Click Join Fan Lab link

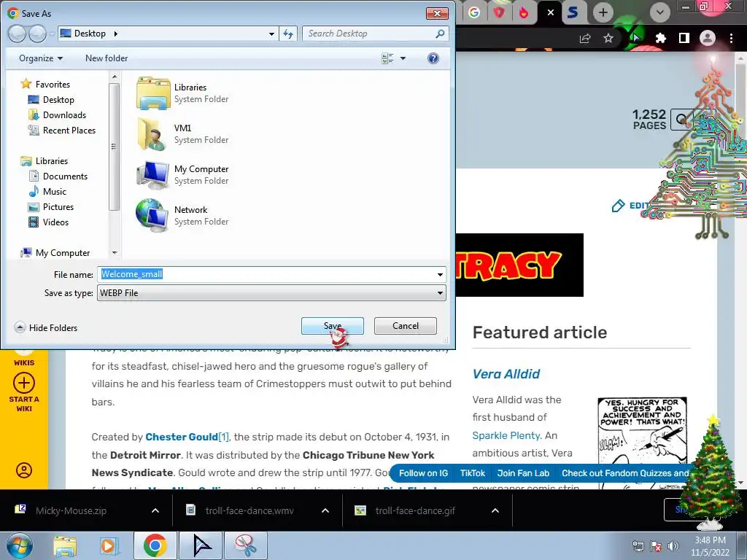[x=523, y=473]
